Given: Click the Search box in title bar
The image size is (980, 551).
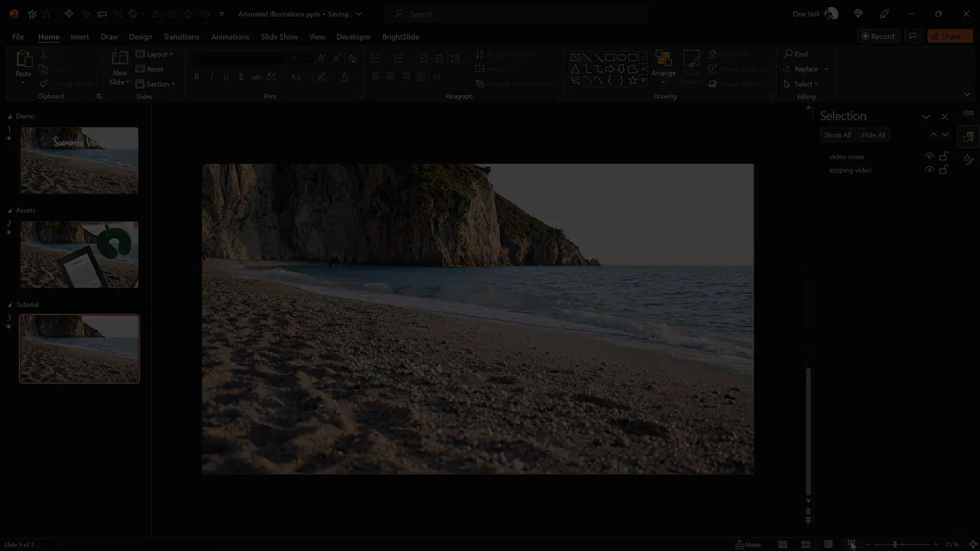Looking at the screenshot, I should click(516, 14).
